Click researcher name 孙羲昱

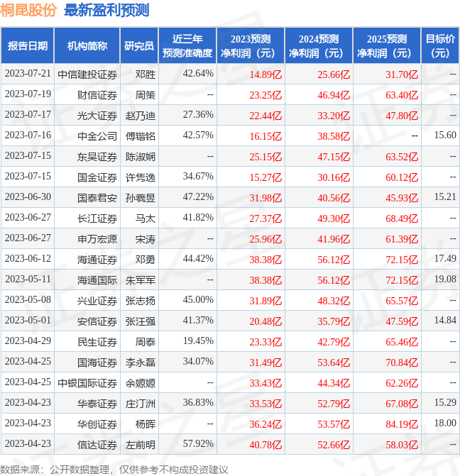pos(141,198)
